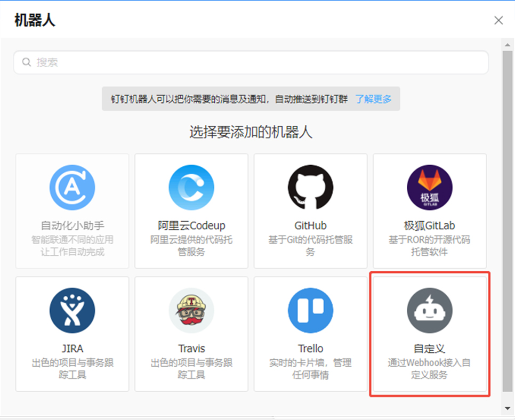Click the heading 选择要添加的机器人
Image resolution: width=515 pixels, height=420 pixels.
pyautogui.click(x=251, y=132)
